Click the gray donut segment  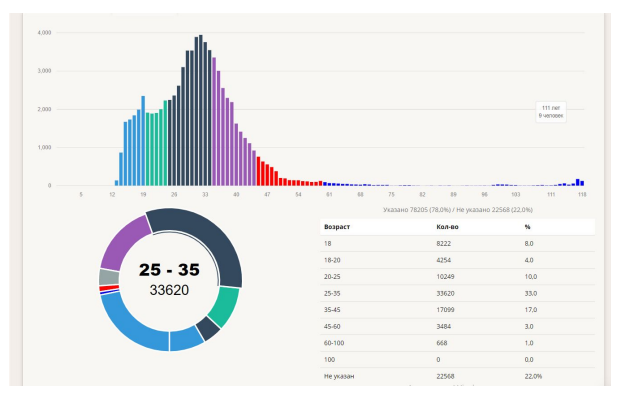[x=109, y=277]
